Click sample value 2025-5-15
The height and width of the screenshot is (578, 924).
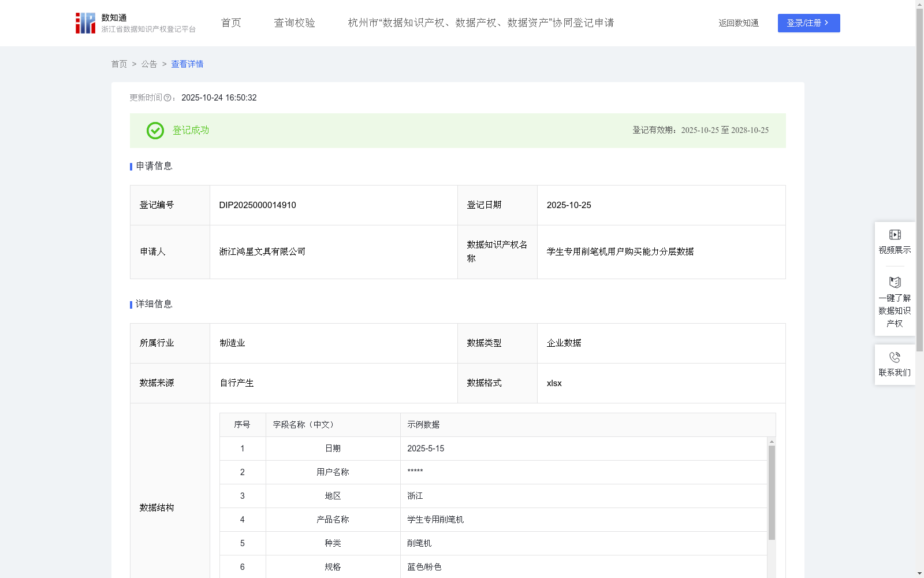pos(426,449)
